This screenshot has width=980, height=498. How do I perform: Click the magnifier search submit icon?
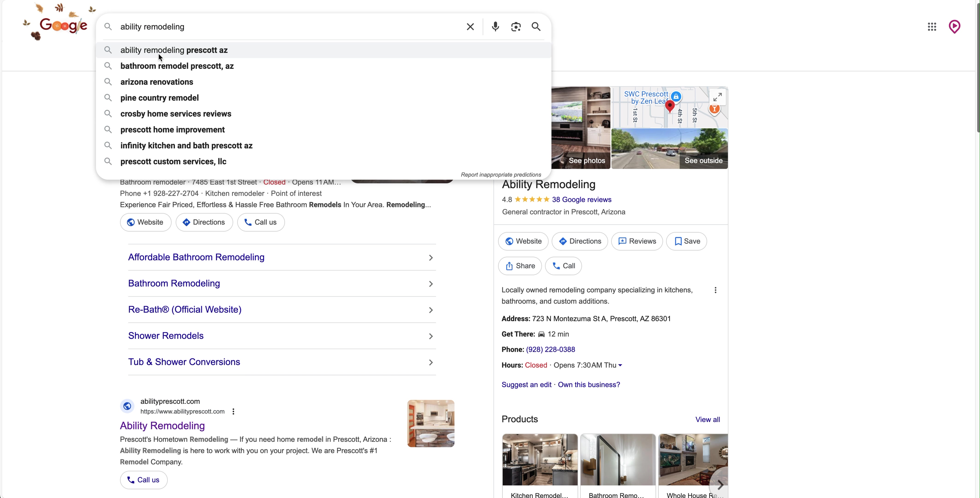click(536, 27)
